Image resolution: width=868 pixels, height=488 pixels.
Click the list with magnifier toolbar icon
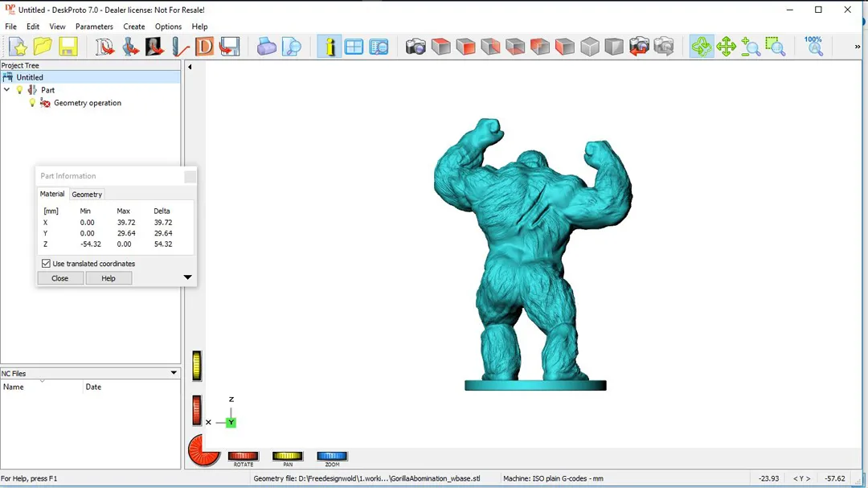[x=379, y=47]
